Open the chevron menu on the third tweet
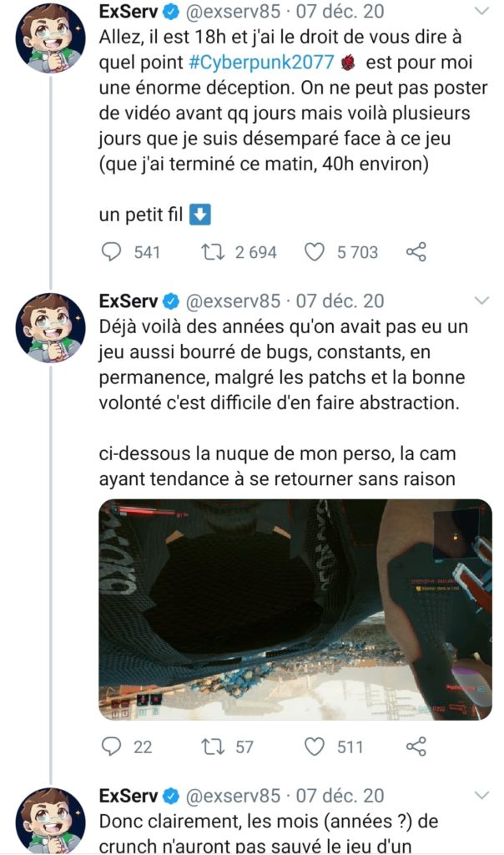504x855 pixels. click(482, 796)
